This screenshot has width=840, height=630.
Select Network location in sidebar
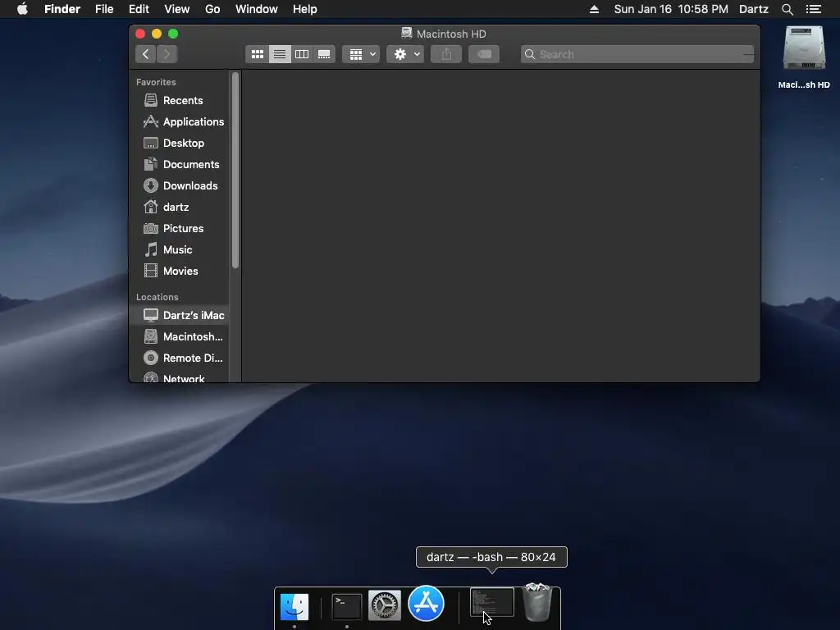(179, 377)
